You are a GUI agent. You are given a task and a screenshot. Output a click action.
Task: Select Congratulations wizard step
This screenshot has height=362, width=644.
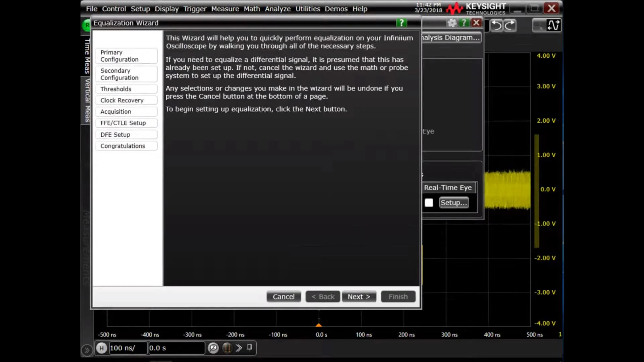[126, 146]
